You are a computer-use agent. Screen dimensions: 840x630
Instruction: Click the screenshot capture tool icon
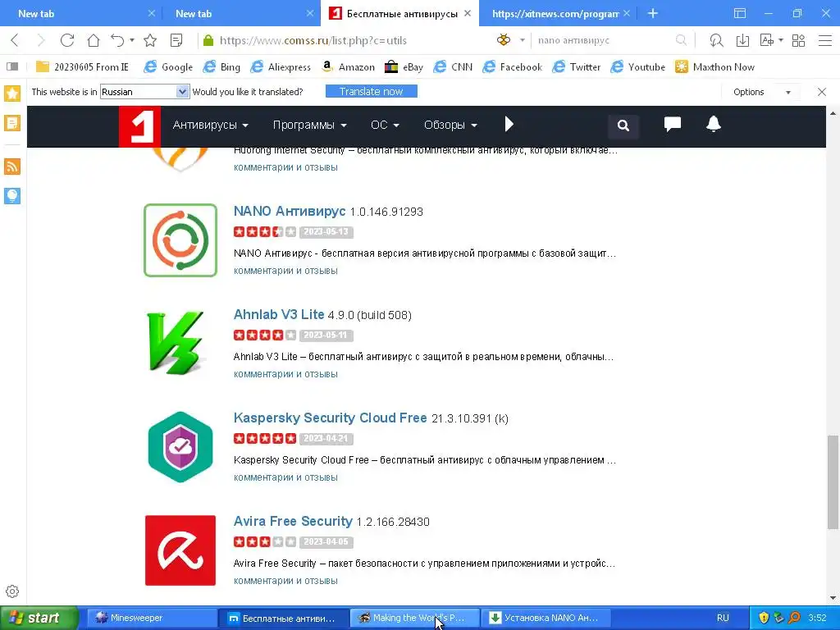tap(767, 40)
